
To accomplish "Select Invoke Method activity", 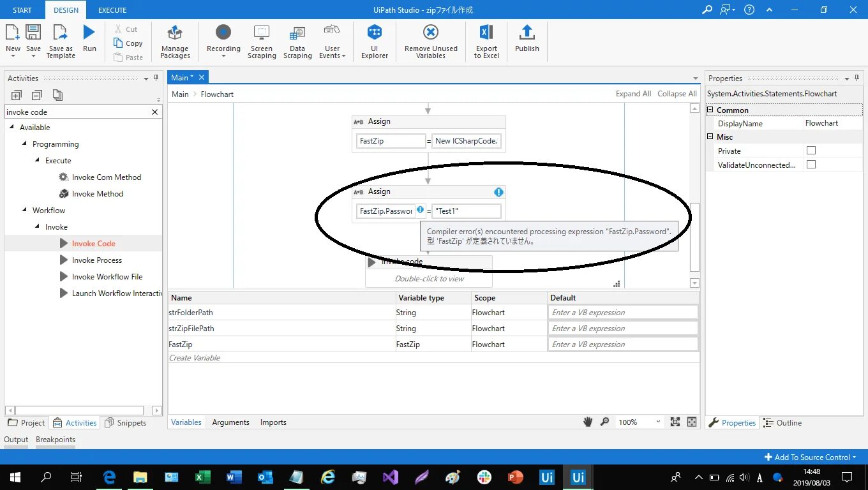I will [x=97, y=194].
